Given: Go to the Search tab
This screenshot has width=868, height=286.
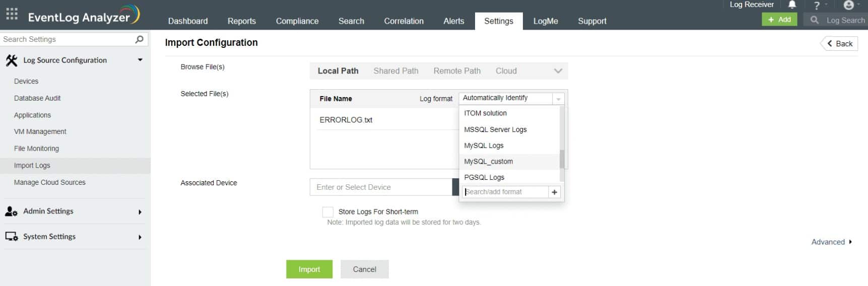Looking at the screenshot, I should 351,21.
